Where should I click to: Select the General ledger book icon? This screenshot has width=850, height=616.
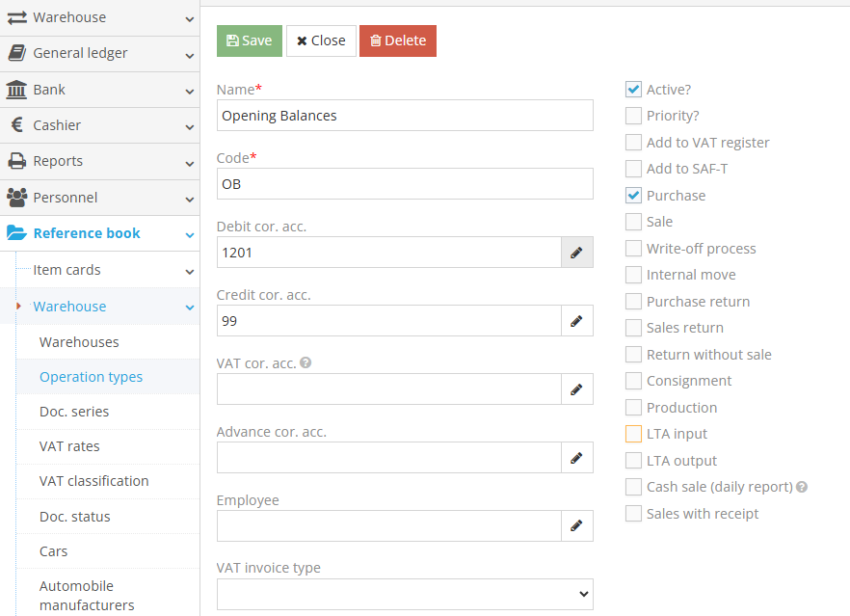16,53
